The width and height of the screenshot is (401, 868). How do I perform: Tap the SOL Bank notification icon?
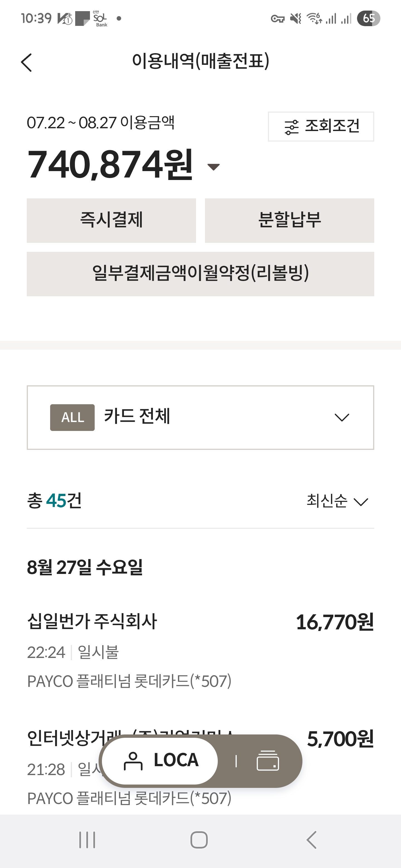(x=100, y=19)
